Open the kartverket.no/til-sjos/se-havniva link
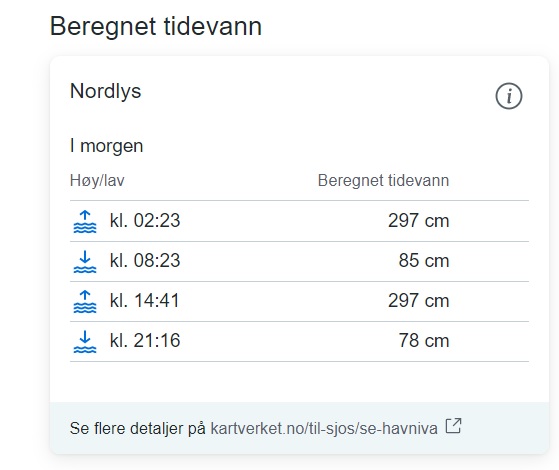 coord(324,428)
